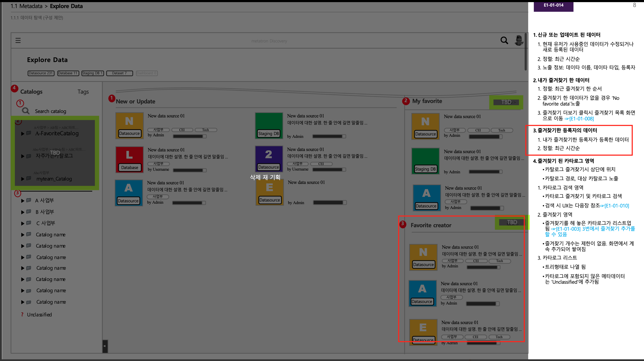Open the hamburger menu at top left

pos(18,40)
